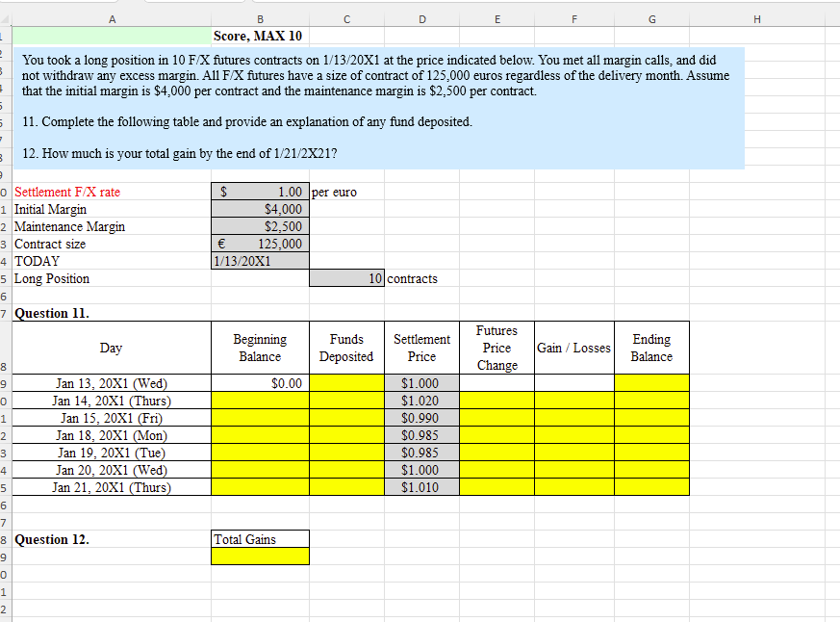Select the Jan 13, 20X1 (Wed) row label
The height and width of the screenshot is (622, 840).
pos(112,383)
